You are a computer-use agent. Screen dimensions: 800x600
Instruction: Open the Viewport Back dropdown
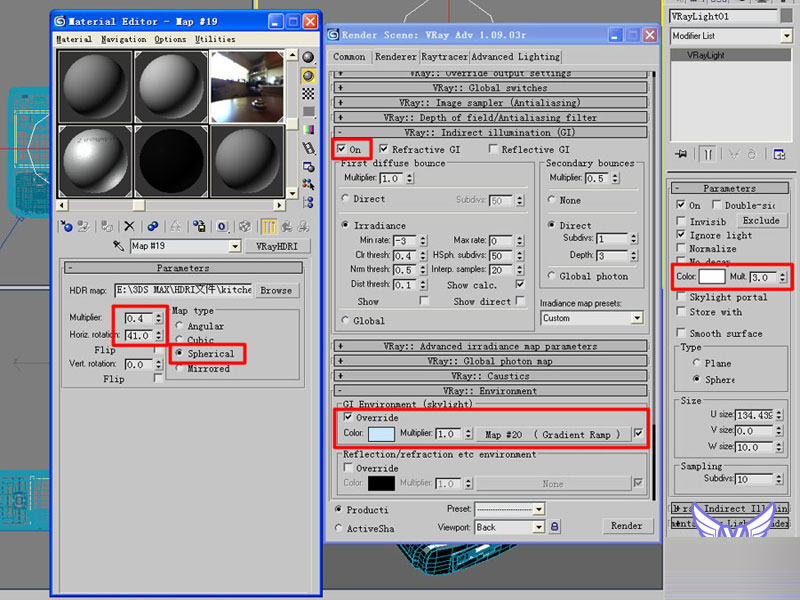[x=539, y=527]
